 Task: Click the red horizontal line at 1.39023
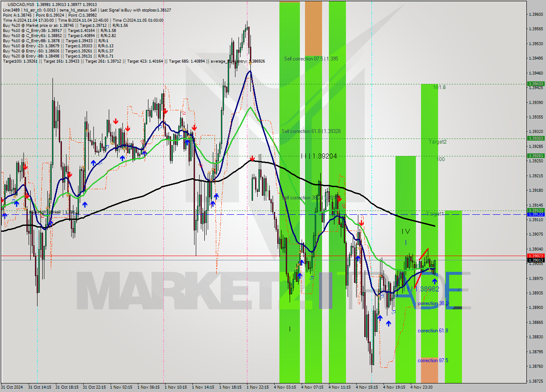[x=263, y=256]
